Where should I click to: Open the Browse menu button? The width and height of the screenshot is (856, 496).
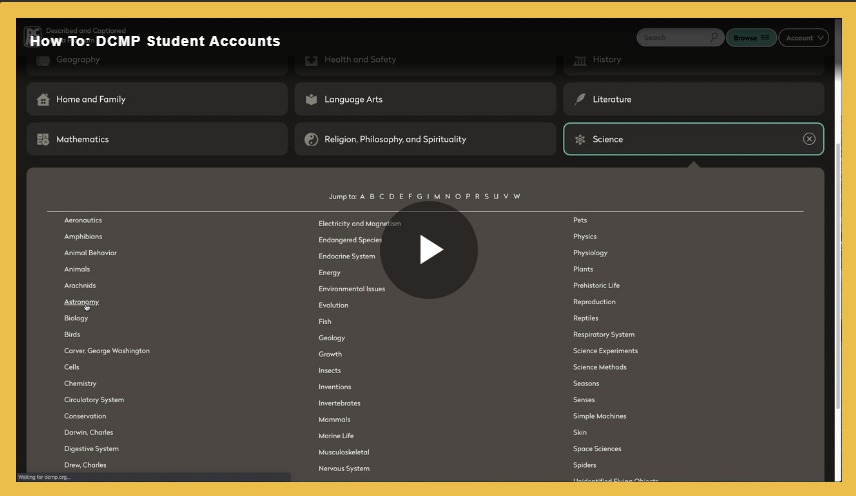(x=751, y=38)
